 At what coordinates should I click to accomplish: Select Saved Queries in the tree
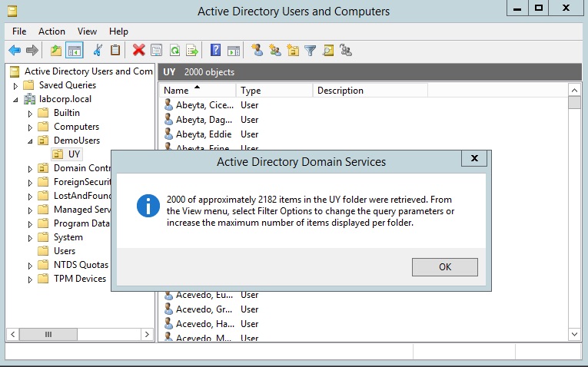point(68,85)
